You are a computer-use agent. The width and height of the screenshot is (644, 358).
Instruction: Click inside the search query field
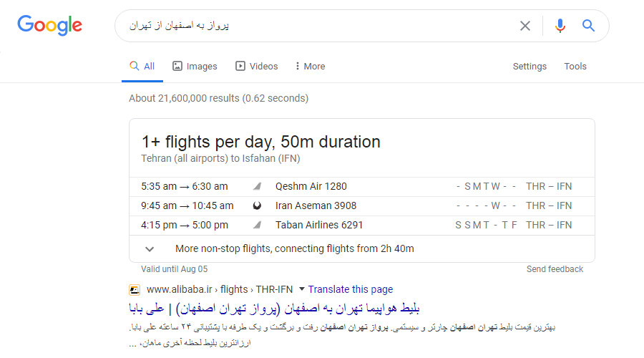(x=316, y=26)
